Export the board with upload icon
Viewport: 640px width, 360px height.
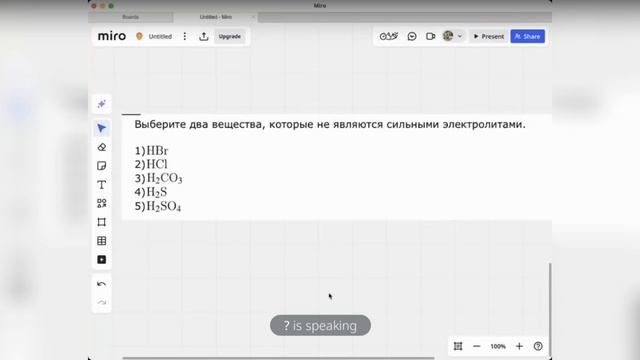point(204,36)
